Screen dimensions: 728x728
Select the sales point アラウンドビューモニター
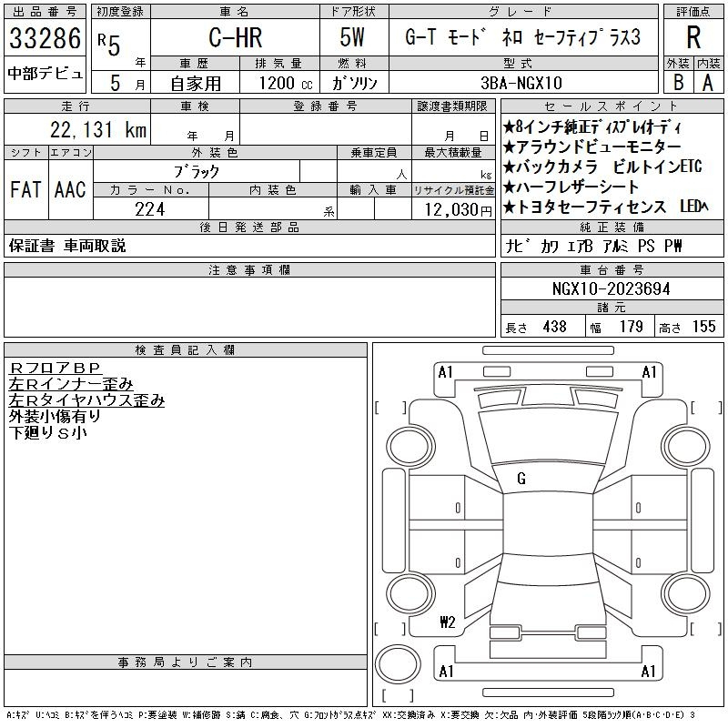tap(592, 147)
